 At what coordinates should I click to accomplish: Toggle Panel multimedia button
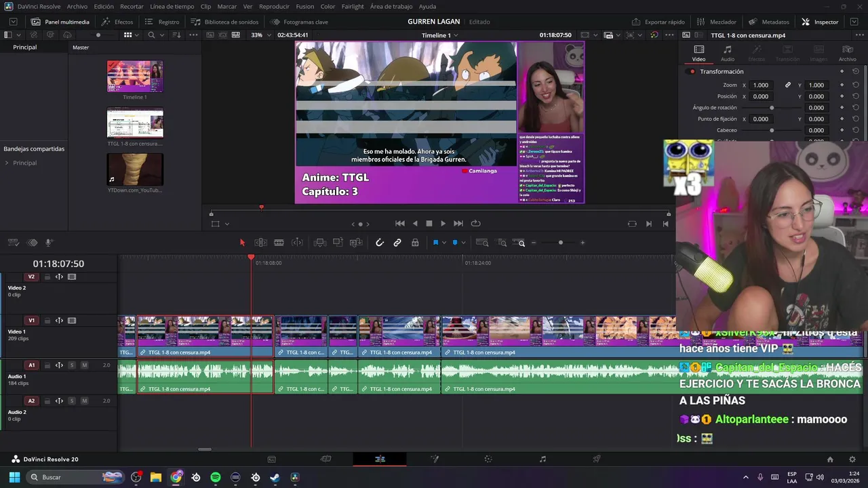[x=60, y=22]
